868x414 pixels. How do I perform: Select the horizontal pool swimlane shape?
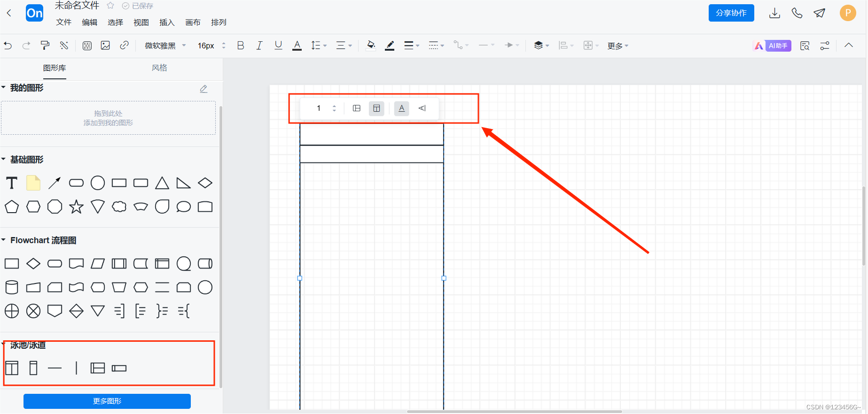(98, 368)
